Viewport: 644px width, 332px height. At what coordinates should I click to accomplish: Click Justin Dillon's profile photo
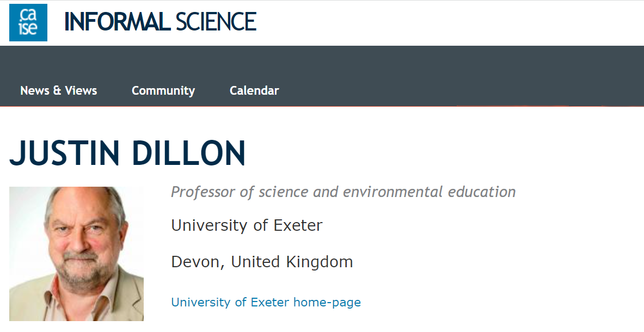pyautogui.click(x=76, y=254)
